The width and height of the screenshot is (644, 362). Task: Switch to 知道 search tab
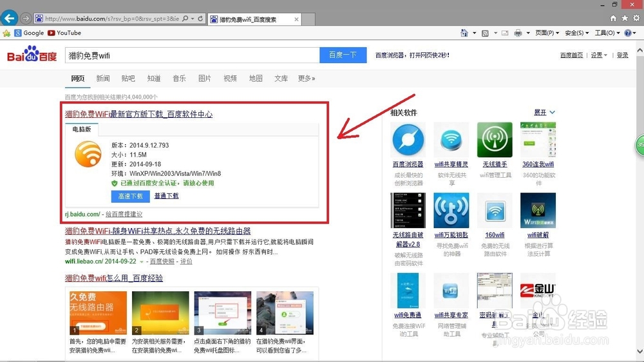[x=154, y=78]
